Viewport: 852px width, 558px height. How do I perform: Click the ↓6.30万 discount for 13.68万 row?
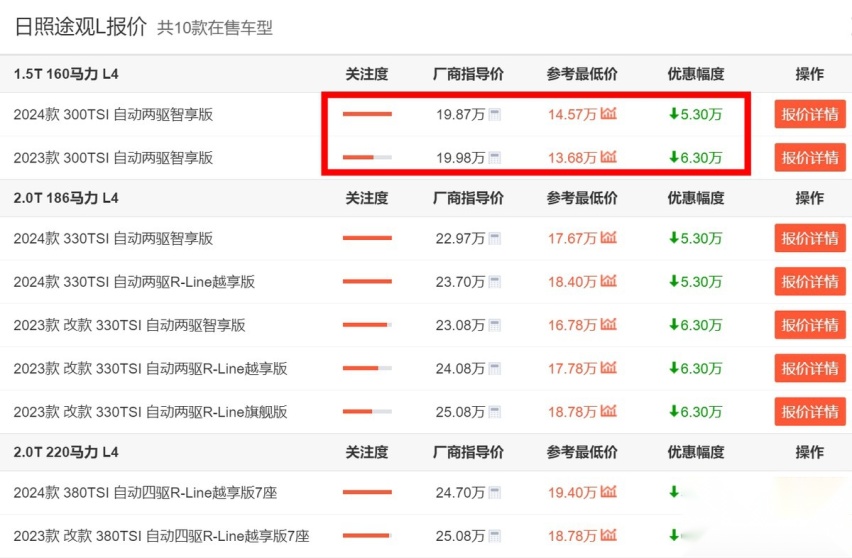[x=696, y=158]
